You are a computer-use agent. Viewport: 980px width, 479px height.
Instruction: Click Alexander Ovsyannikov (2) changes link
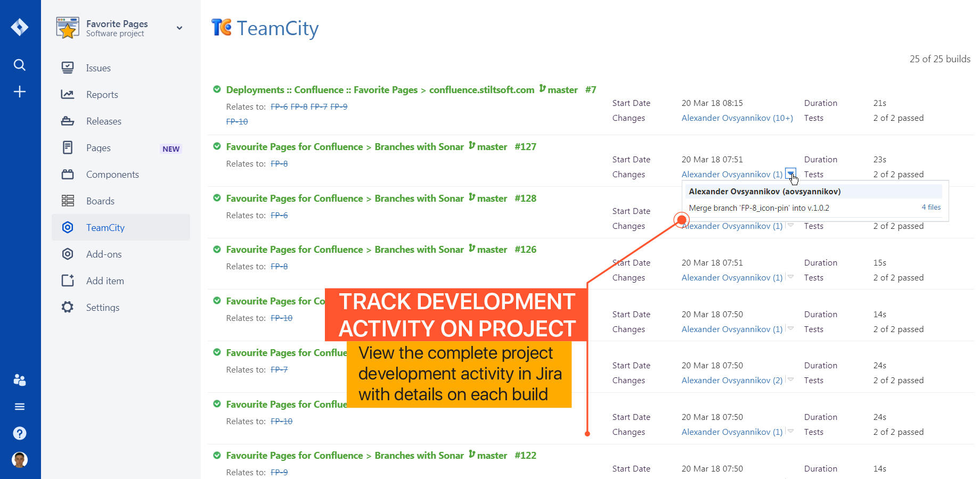732,381
